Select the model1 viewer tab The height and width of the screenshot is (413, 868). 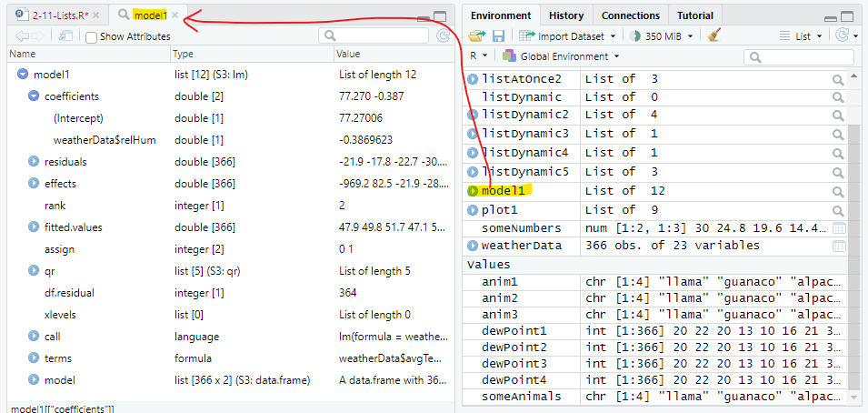click(x=149, y=15)
